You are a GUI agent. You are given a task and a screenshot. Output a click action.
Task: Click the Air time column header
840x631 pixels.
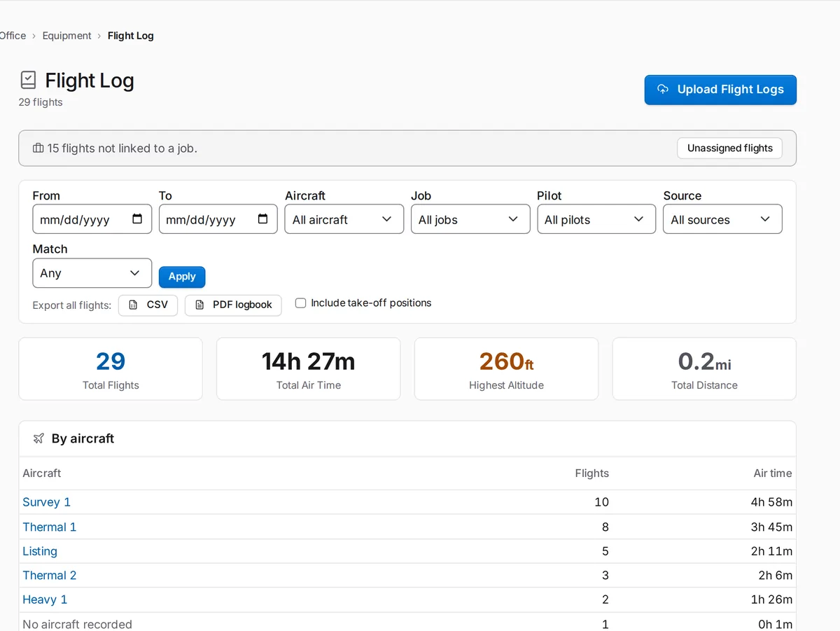773,473
